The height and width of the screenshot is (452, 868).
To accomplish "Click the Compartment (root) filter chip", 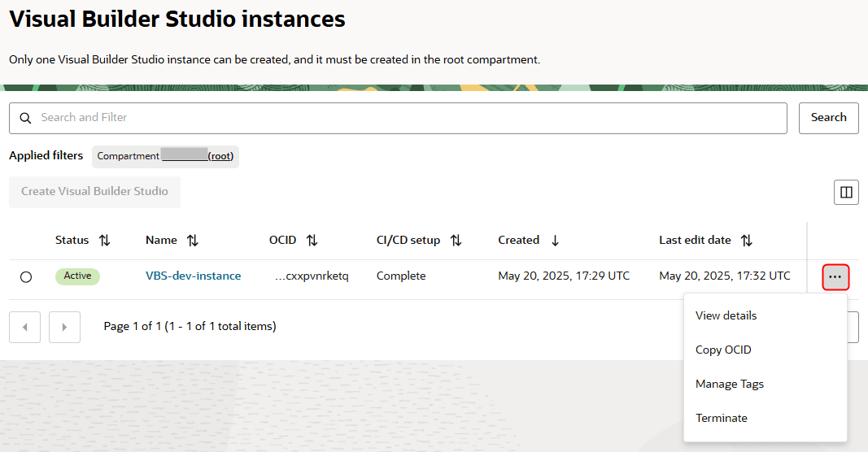I will [165, 156].
